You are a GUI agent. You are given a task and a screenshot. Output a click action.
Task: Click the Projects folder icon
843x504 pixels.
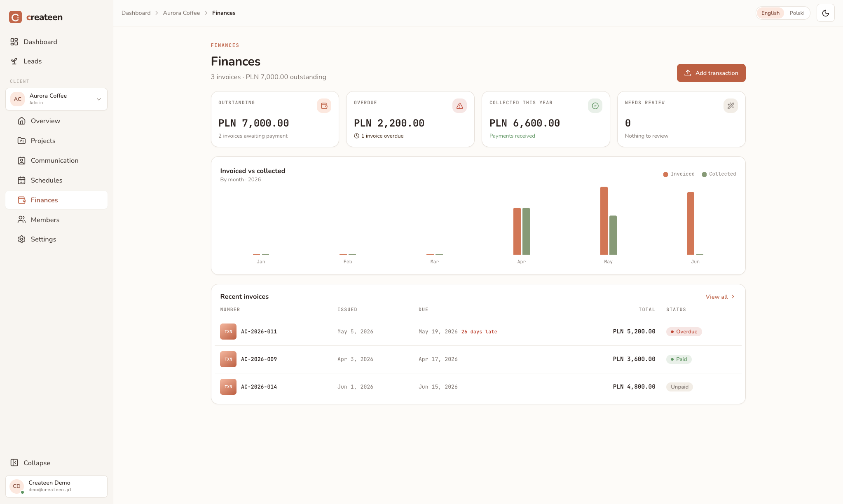coord(21,141)
